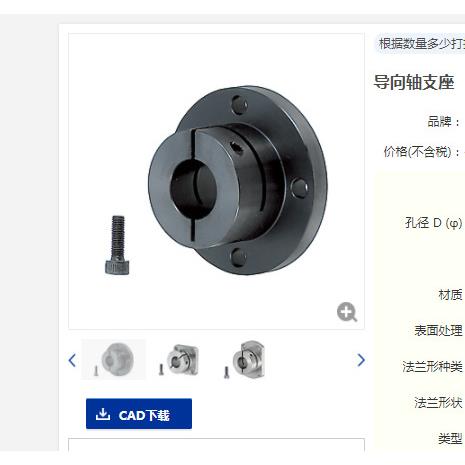Click the 价格(不含税) label

coord(422,152)
